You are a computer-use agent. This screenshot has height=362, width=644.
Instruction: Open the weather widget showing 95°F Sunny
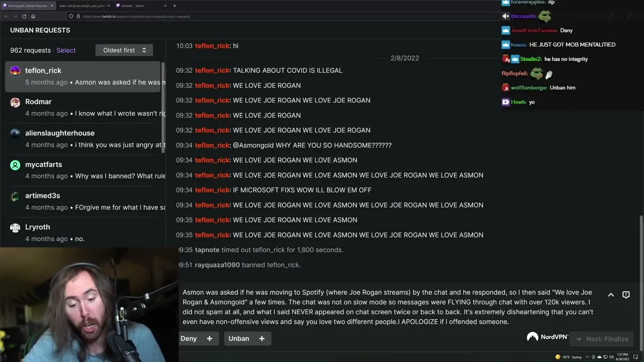[569, 357]
